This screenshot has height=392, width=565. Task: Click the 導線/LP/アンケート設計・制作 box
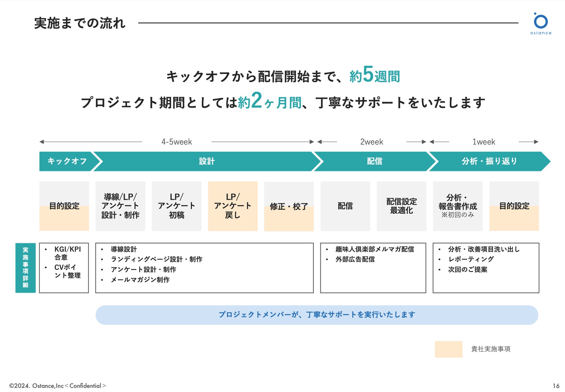click(120, 206)
